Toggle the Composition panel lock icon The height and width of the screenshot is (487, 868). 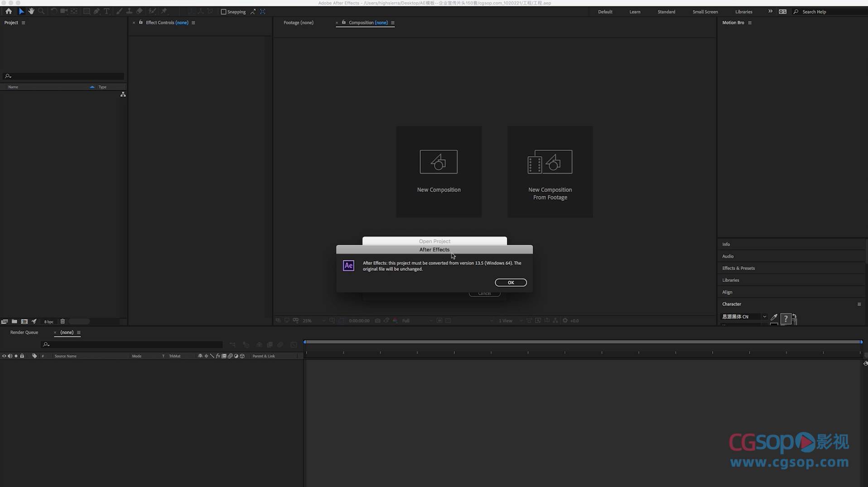(344, 22)
